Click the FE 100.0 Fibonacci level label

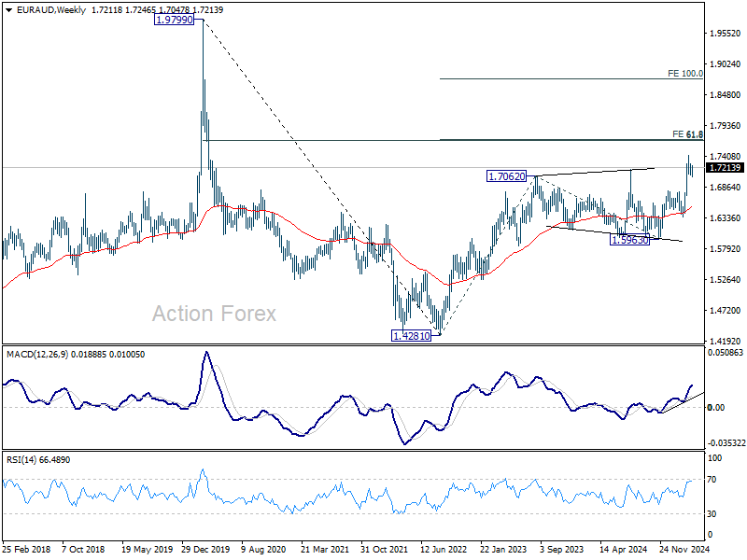point(685,74)
